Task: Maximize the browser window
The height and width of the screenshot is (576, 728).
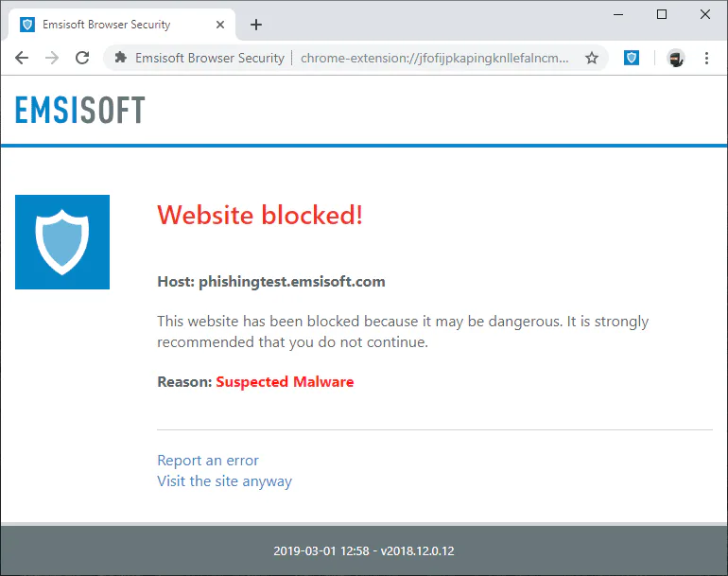Action: click(662, 15)
